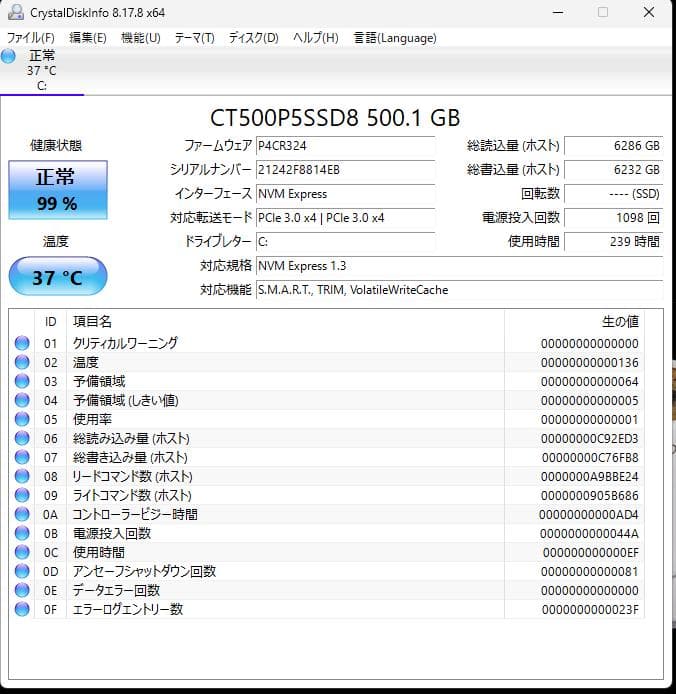Click the status orb for ID 06
This screenshot has height=694, width=676.
coord(22,438)
